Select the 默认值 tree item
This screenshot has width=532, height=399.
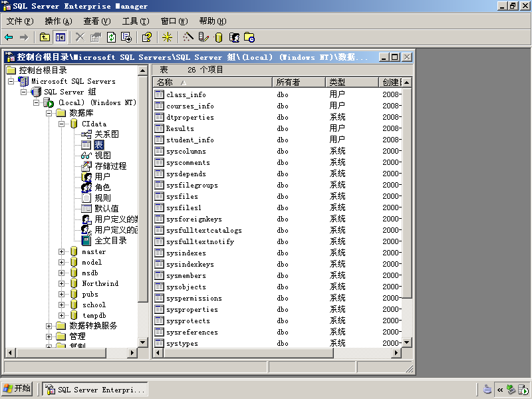click(x=106, y=209)
